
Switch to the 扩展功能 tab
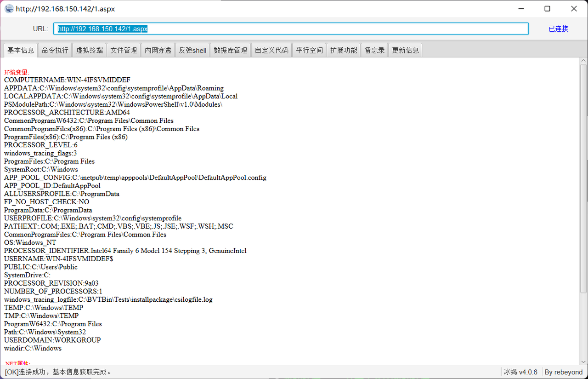pos(344,51)
